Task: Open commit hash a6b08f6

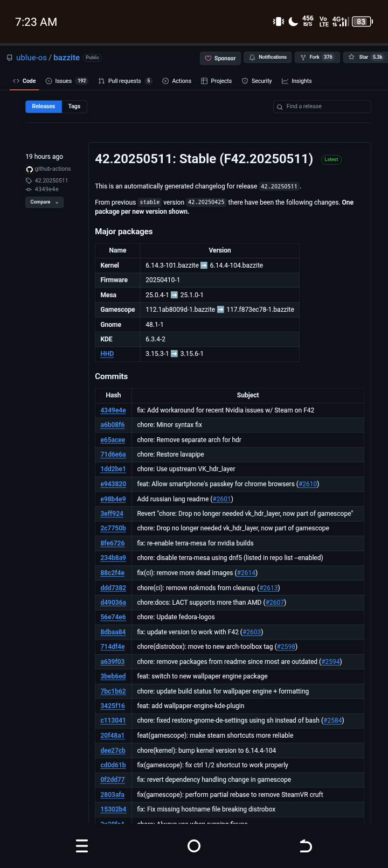Action: [113, 425]
